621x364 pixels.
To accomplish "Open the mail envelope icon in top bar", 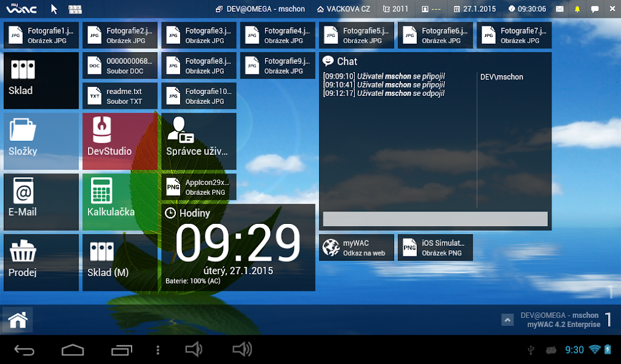I will coord(560,9).
